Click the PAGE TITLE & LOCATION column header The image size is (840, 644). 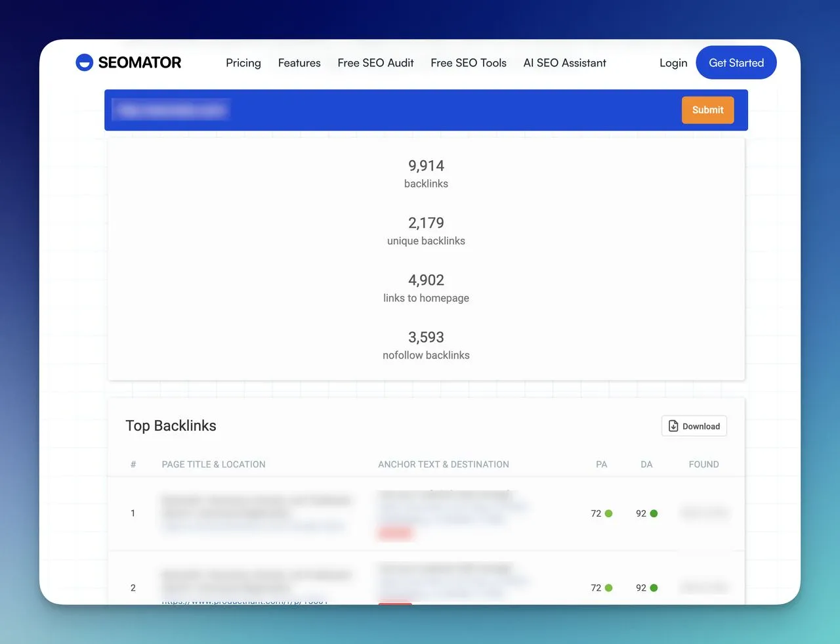pos(213,464)
